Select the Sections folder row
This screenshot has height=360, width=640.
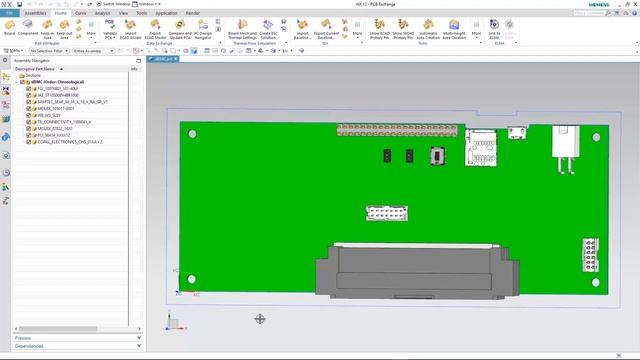[x=33, y=76]
